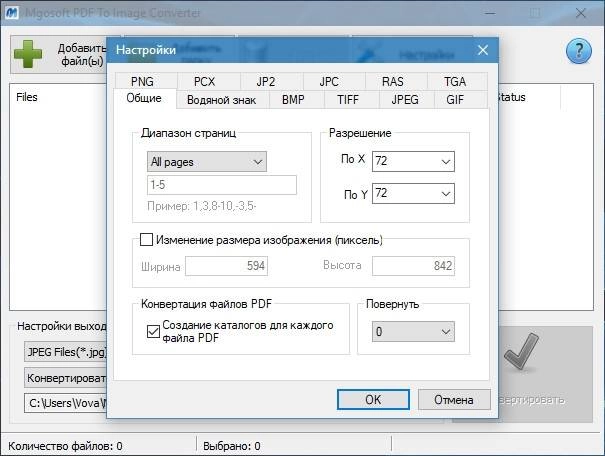Click the Ширина field with 594
605x456 pixels.
point(226,266)
